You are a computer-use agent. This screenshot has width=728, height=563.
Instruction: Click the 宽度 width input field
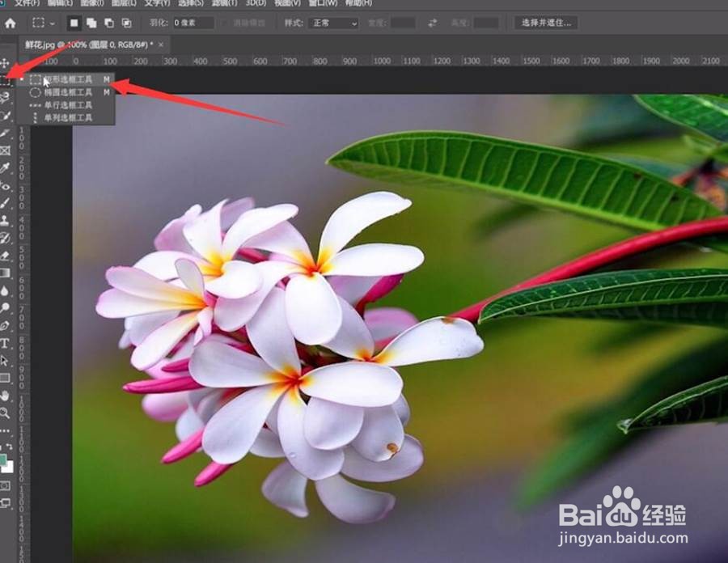point(403,23)
